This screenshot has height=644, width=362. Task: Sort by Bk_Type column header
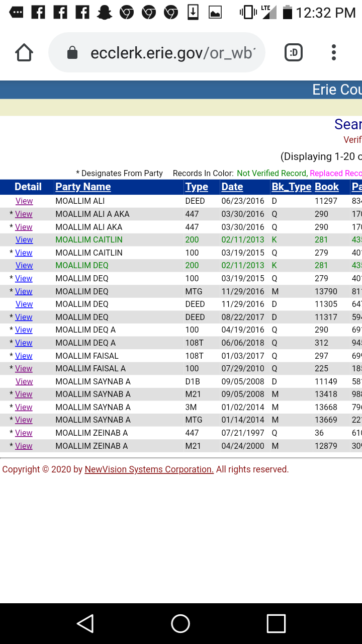coord(292,187)
